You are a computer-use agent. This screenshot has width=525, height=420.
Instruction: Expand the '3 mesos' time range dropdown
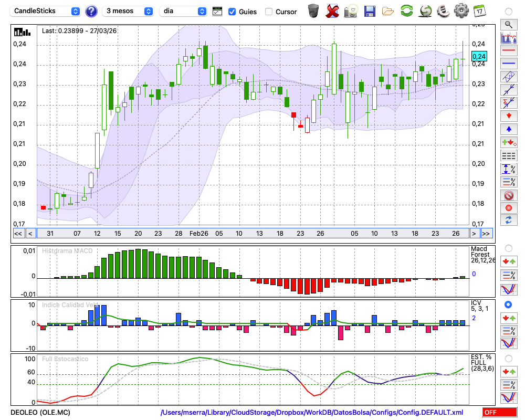coord(129,11)
